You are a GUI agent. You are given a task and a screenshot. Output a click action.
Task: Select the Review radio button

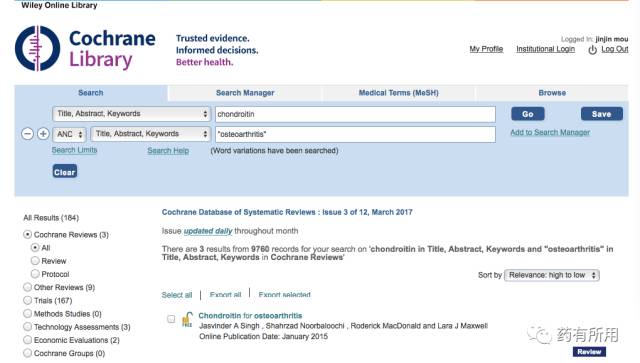[x=35, y=261]
